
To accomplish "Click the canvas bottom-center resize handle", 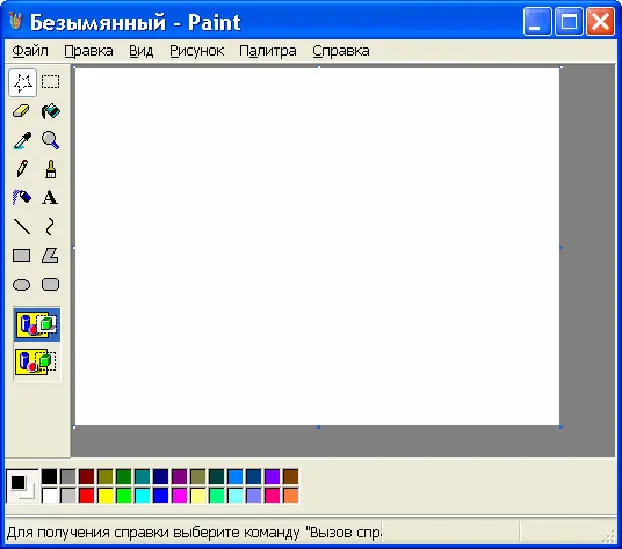I will [x=318, y=427].
